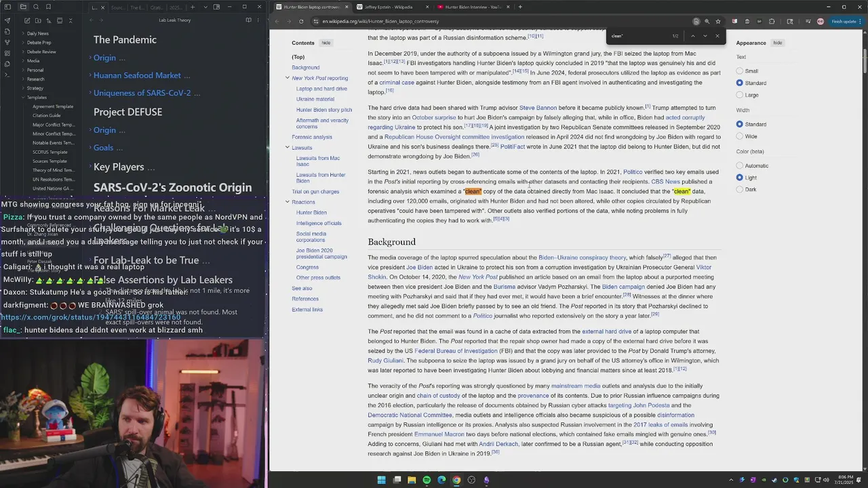Open the Grok status link in chat

coord(91,317)
